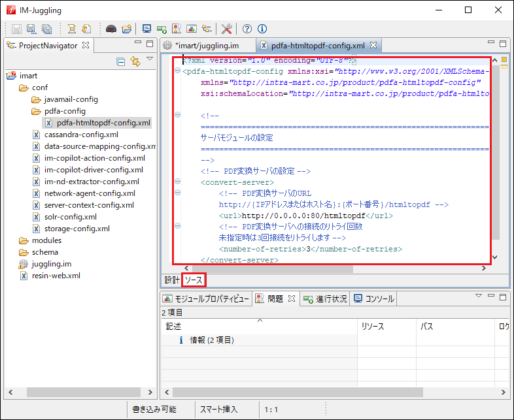Click the 記述 column header
Image resolution: width=514 pixels, height=420 pixels.
pyautogui.click(x=173, y=326)
